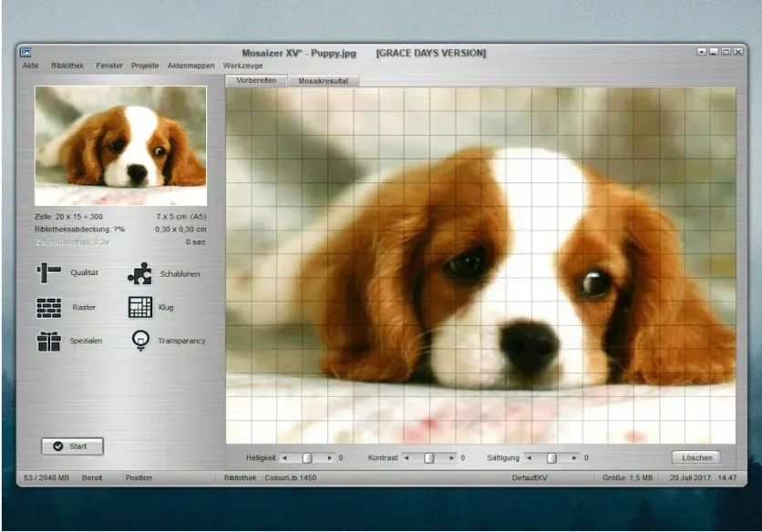The width and height of the screenshot is (762, 532).
Task: Open the Schablonen puzzle icon
Action: (140, 273)
